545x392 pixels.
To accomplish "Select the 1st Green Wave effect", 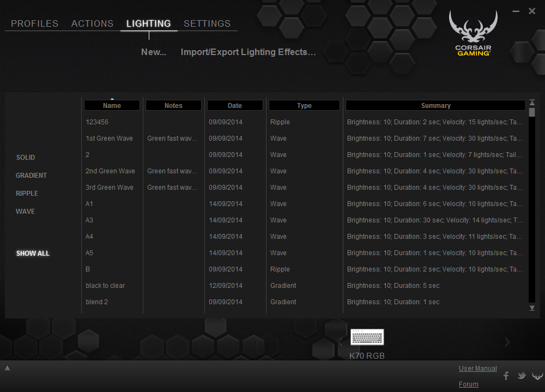I will click(x=109, y=138).
